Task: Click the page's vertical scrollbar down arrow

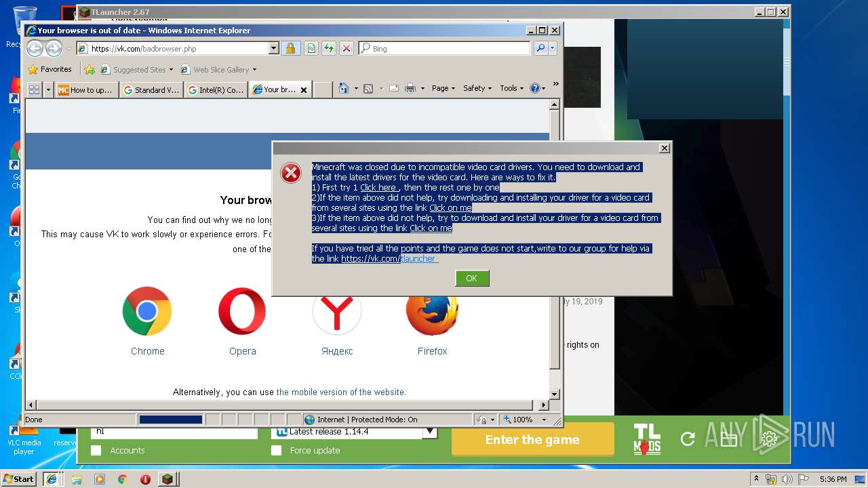Action: (x=554, y=394)
